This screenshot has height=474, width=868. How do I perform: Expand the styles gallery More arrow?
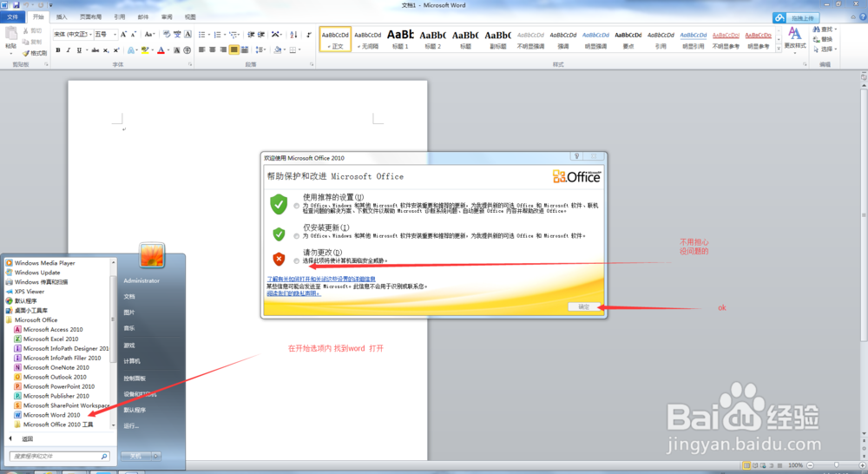tap(779, 49)
